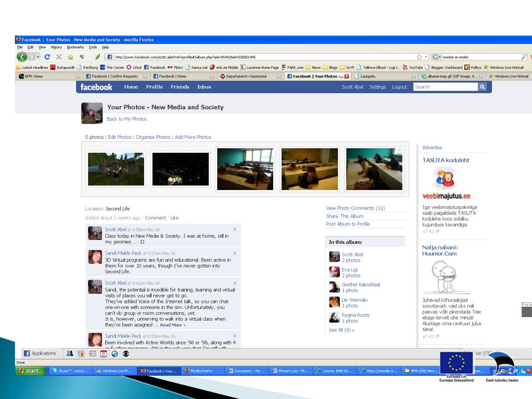The image size is (532, 399).
Task: Click the blue globe icon in Applications bar
Action: pyautogui.click(x=115, y=354)
